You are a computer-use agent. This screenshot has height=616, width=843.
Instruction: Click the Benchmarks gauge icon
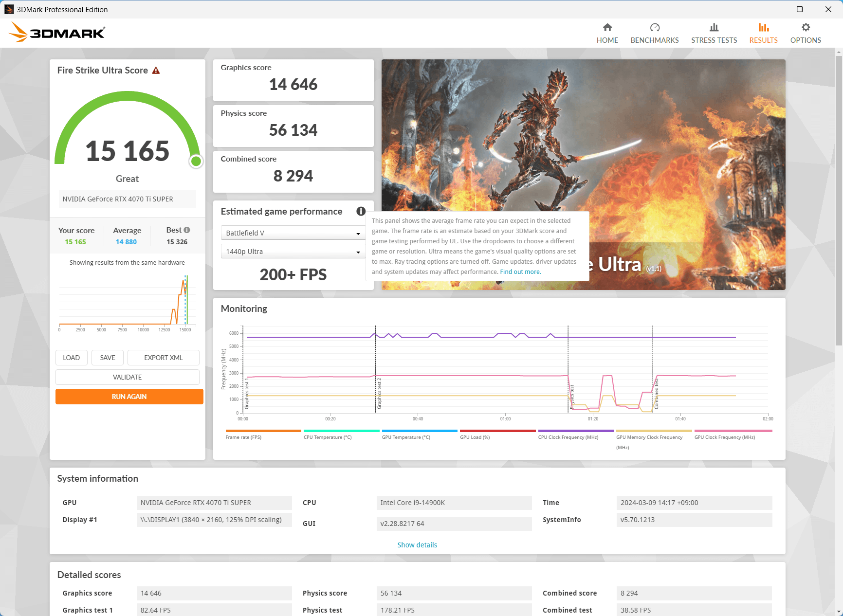pos(655,27)
